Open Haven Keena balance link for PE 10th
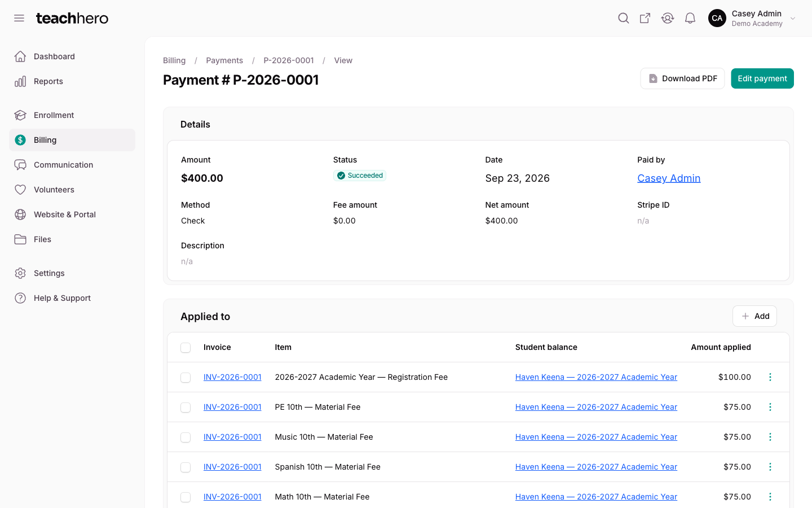The width and height of the screenshot is (812, 508). point(596,407)
